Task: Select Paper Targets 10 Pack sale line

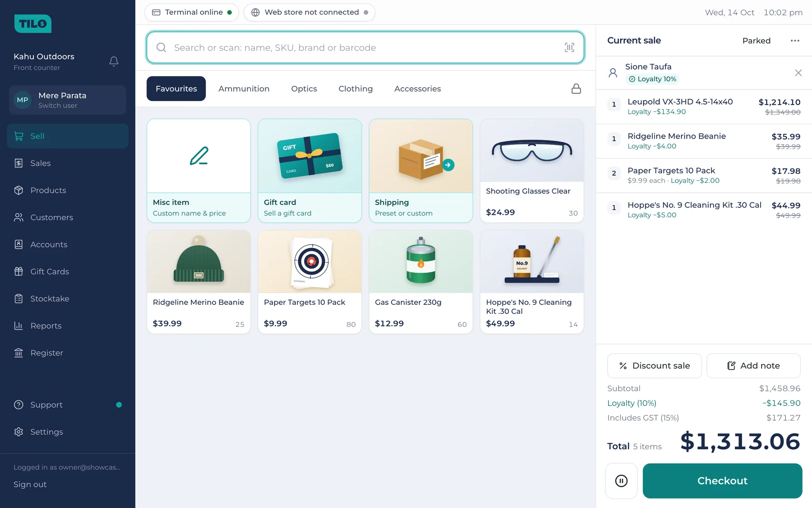Action: (704, 176)
